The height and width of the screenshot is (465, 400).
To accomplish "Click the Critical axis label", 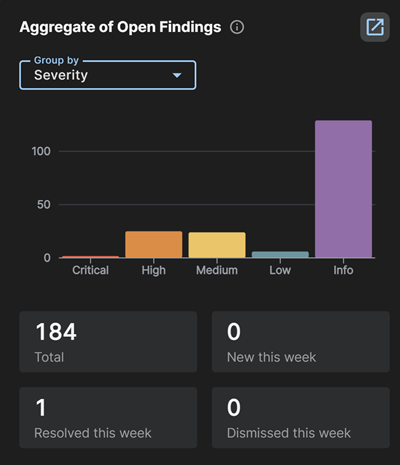I will coord(91,270).
